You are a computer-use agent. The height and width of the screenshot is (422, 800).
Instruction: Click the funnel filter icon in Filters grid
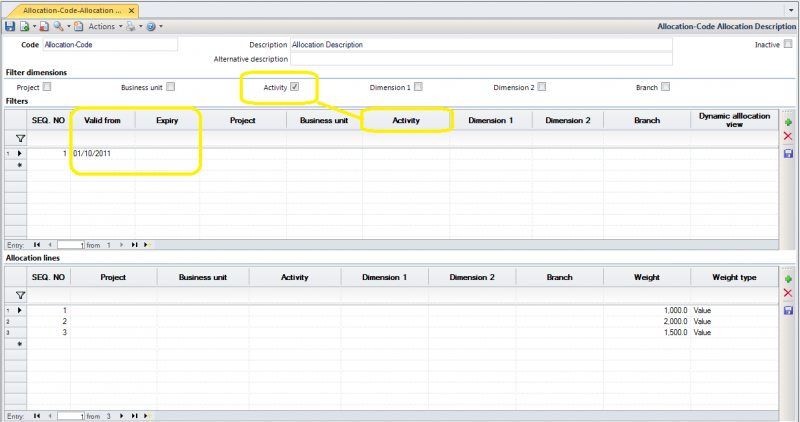[x=20, y=138]
